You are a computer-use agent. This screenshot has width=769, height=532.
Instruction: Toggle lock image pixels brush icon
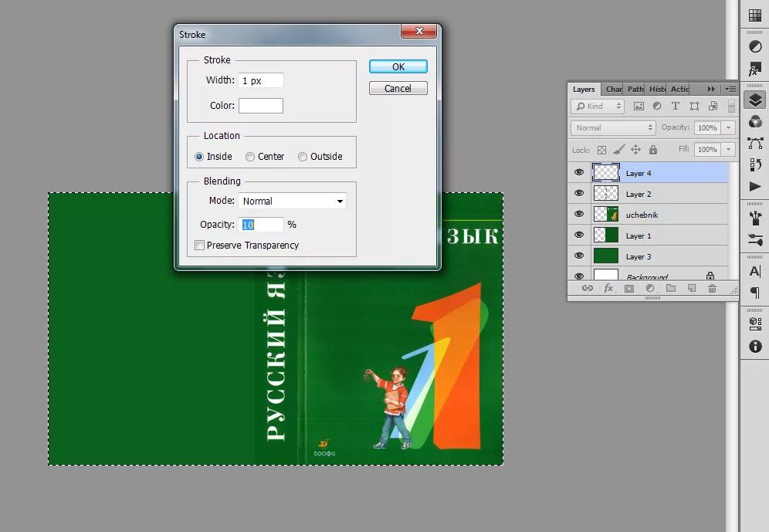tap(619, 150)
